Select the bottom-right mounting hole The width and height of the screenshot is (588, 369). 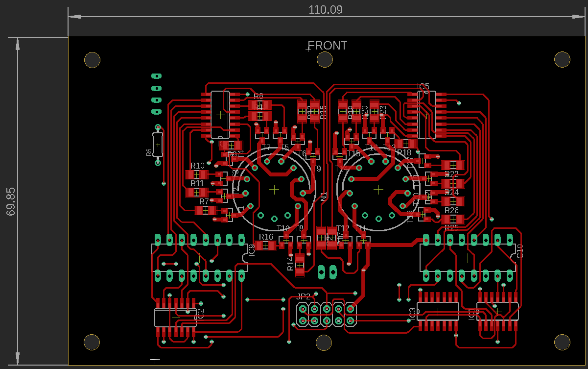(562, 342)
